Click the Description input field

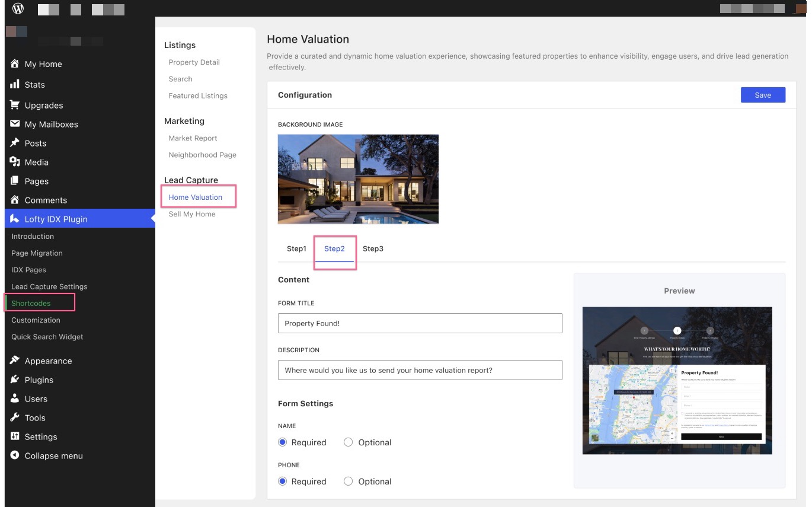420,370
